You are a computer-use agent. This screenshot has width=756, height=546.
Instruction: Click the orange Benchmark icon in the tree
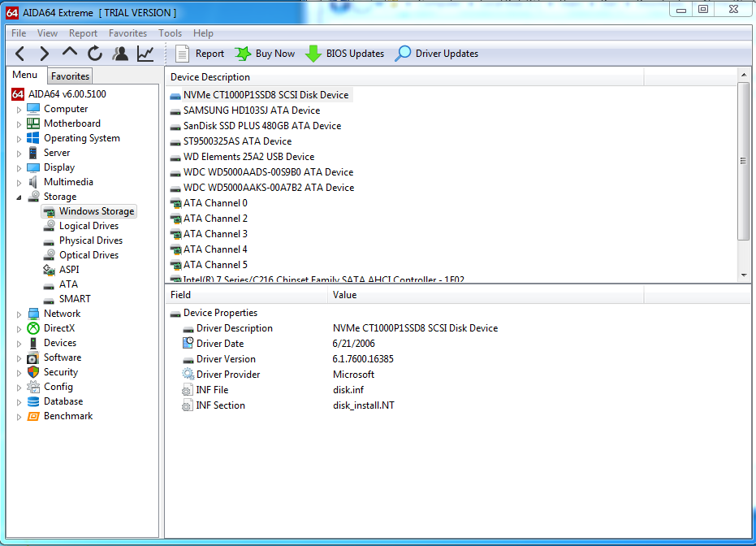click(x=33, y=416)
